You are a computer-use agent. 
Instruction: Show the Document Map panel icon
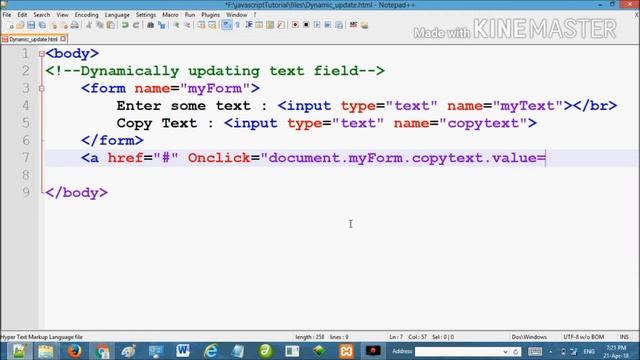[x=270, y=25]
